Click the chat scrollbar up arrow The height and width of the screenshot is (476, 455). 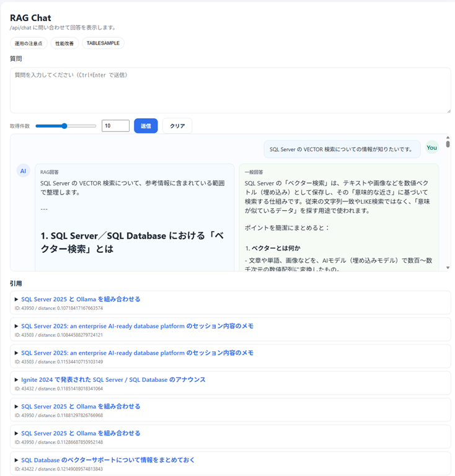[448, 138]
